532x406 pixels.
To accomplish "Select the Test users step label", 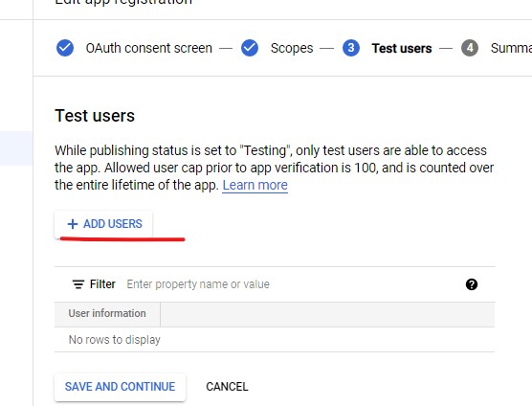I will click(x=402, y=48).
